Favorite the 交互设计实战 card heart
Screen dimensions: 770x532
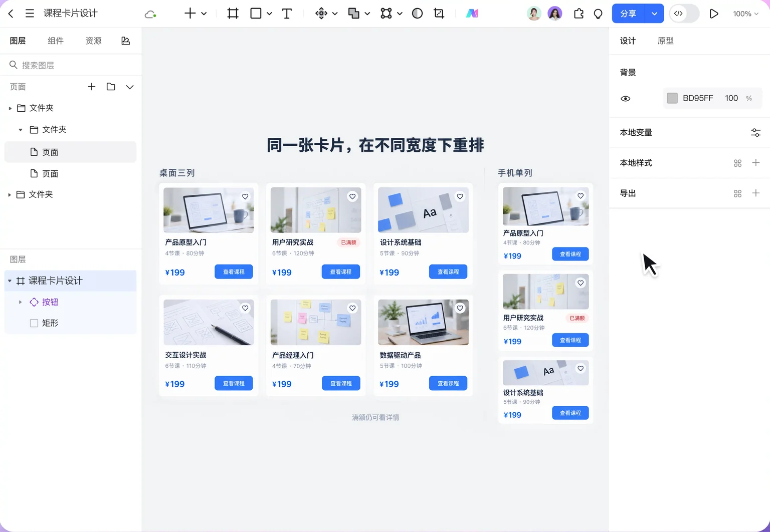coord(245,308)
